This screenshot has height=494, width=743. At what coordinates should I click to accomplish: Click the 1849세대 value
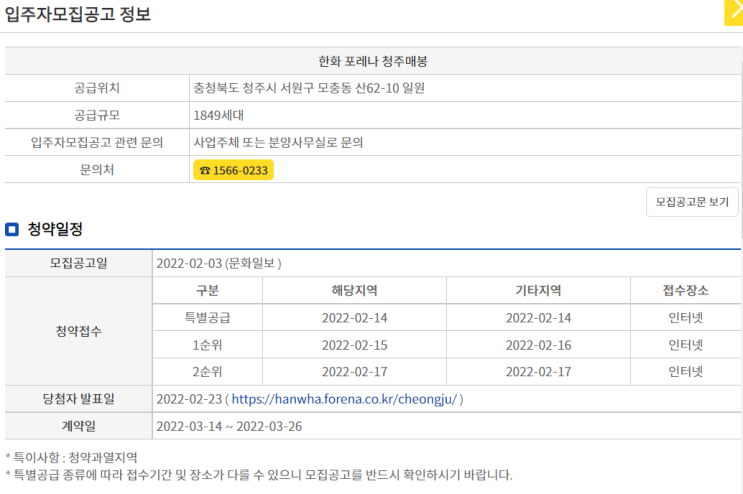pos(218,116)
